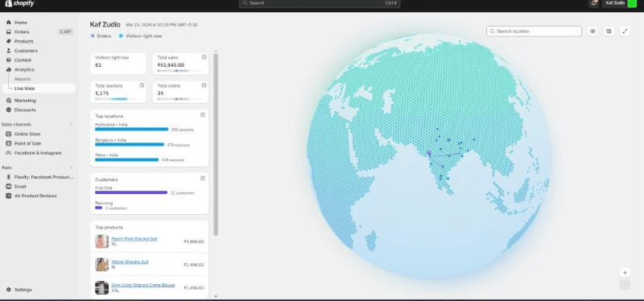Open Facebook & Instagram channel
The height and width of the screenshot is (301, 644).
pyautogui.click(x=37, y=153)
